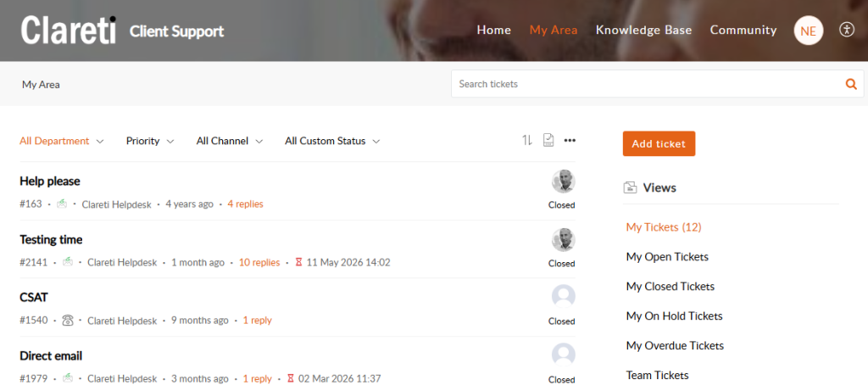Click ticket number #1540
Viewport: 868px width, 391px height.
[x=33, y=320]
